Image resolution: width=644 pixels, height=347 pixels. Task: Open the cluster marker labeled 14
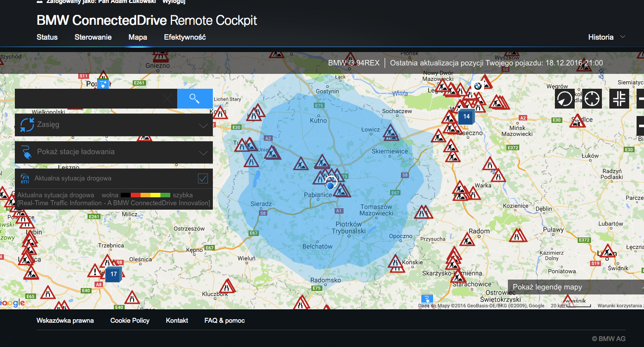click(x=466, y=117)
